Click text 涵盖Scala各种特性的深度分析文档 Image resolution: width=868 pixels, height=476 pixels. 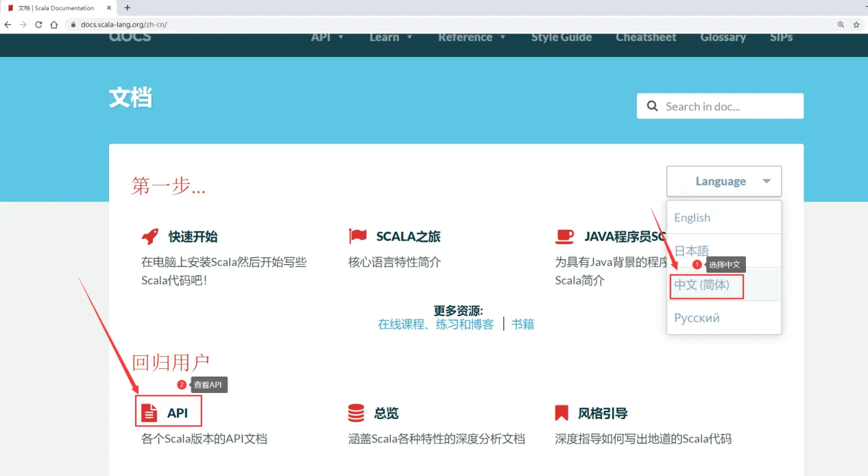[437, 439]
